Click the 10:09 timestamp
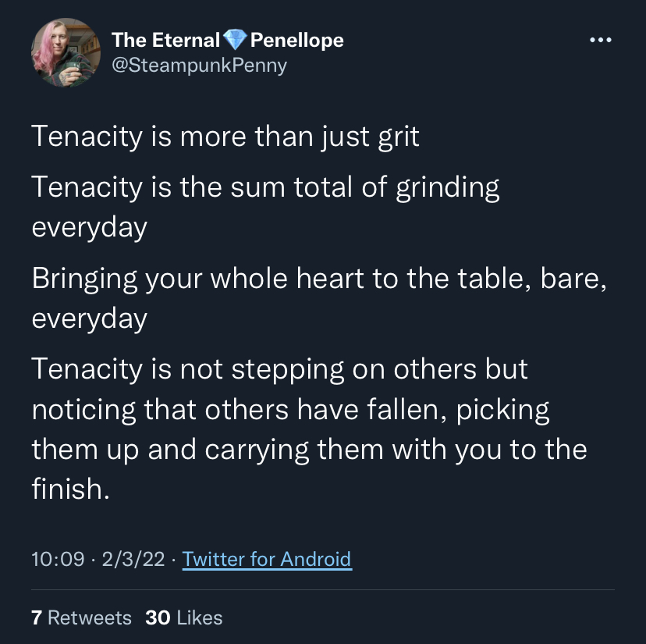 [58, 560]
